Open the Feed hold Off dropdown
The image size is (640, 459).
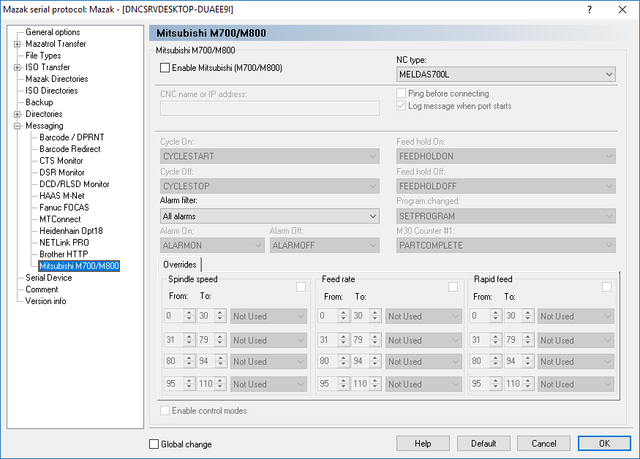coord(506,186)
